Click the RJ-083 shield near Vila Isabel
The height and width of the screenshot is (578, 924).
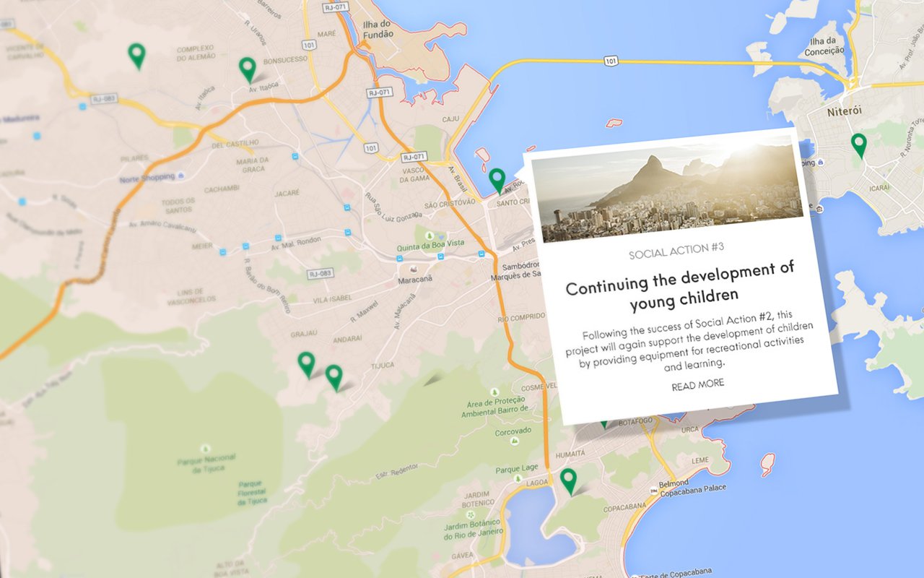[319, 274]
